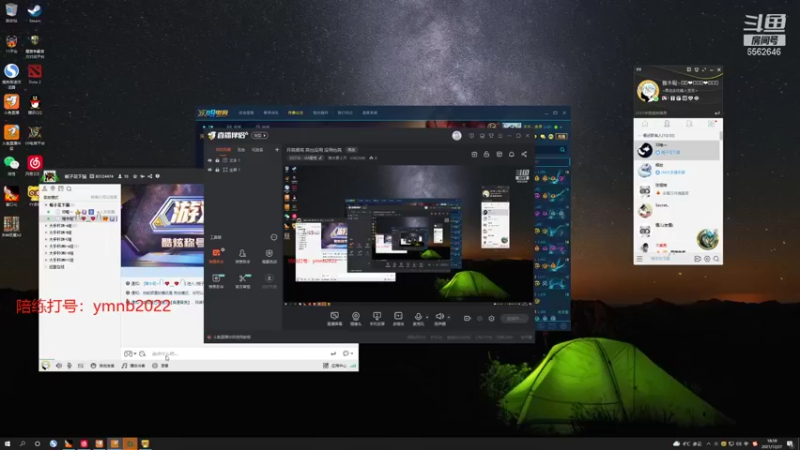Toggle visibility eye of second source row
The width and height of the screenshot is (800, 450).
click(210, 170)
